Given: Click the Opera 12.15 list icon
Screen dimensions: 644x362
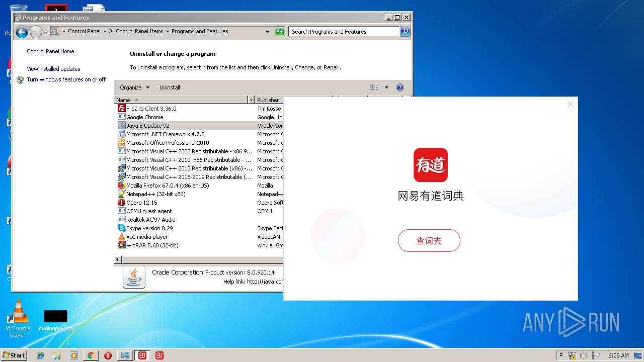Looking at the screenshot, I should point(121,202).
